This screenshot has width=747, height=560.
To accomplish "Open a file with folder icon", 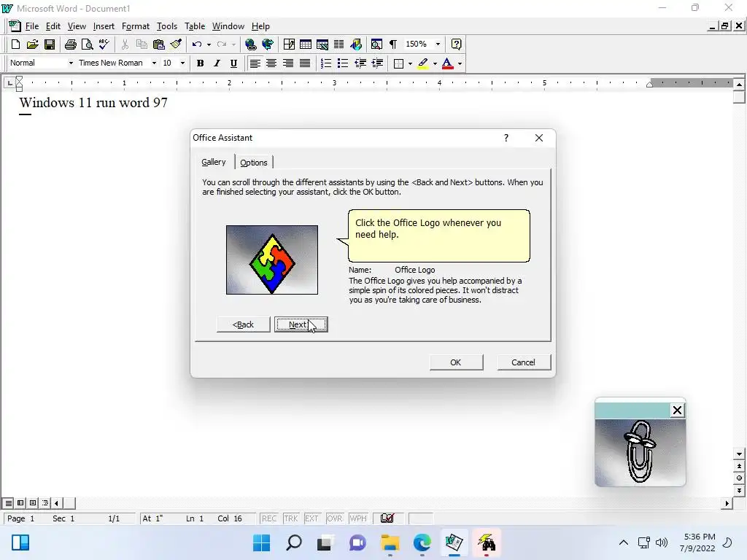I will [x=32, y=44].
